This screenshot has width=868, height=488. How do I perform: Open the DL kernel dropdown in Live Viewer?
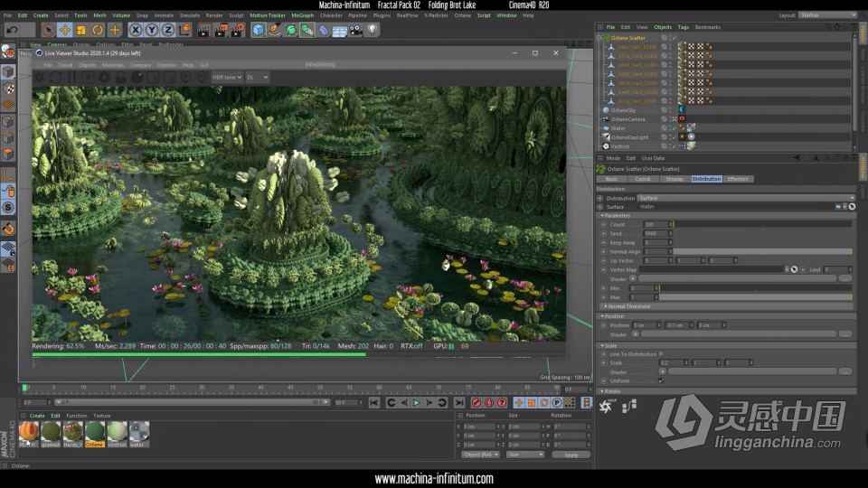(258, 78)
